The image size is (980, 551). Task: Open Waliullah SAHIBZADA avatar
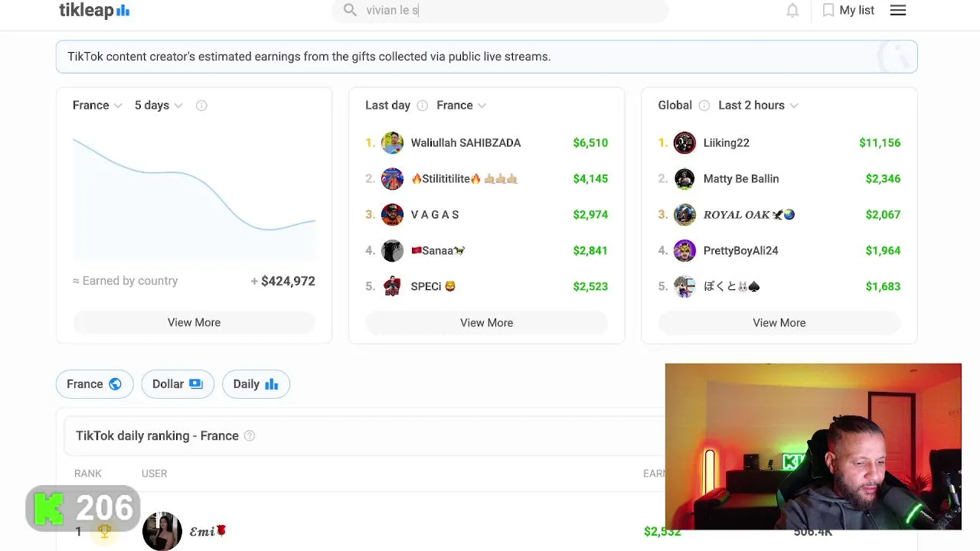click(392, 143)
